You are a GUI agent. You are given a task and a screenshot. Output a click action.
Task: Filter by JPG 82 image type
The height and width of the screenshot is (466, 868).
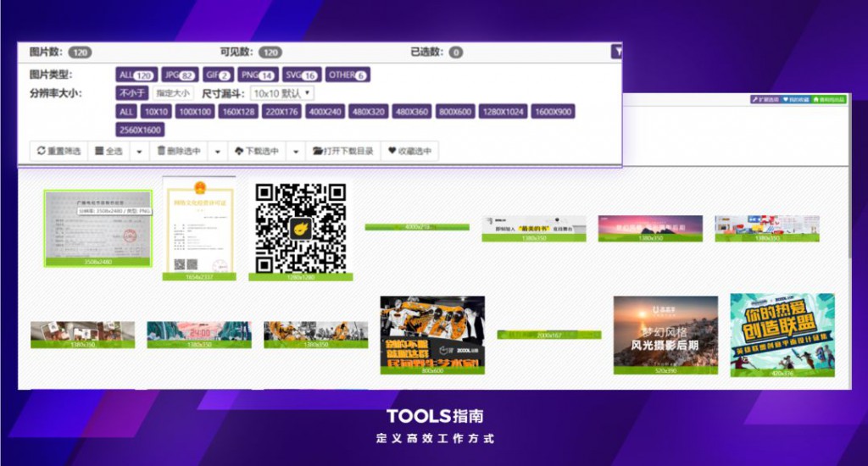click(x=180, y=75)
